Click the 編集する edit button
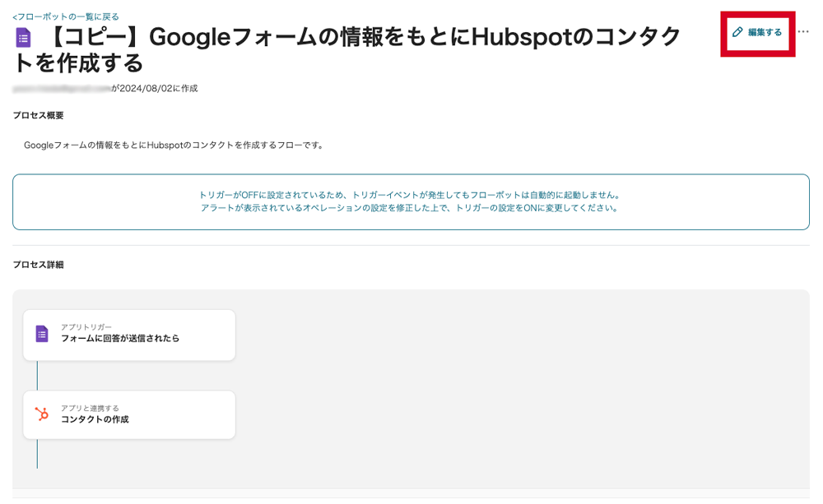This screenshot has height=504, width=823. click(757, 33)
